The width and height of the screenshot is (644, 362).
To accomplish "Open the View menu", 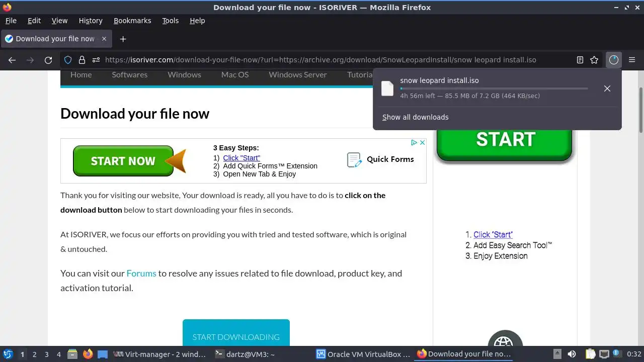I will 59,21.
